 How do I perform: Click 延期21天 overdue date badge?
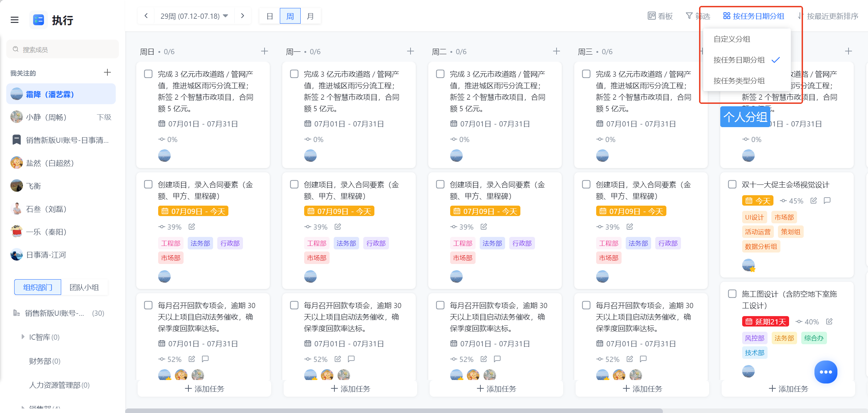pos(765,322)
